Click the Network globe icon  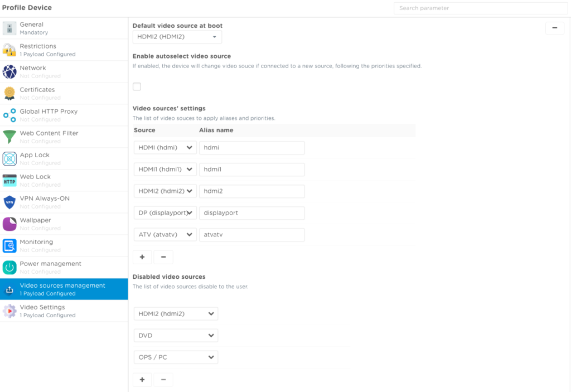[x=9, y=71]
